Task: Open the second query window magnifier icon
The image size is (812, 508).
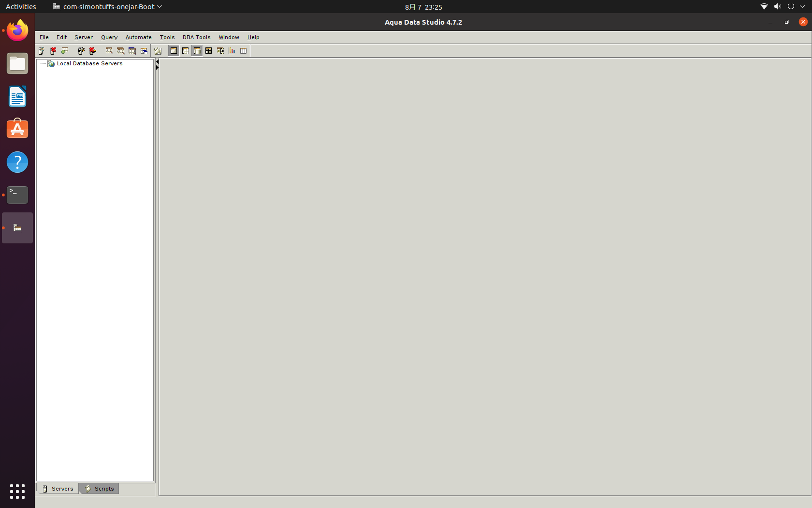Action: point(121,51)
